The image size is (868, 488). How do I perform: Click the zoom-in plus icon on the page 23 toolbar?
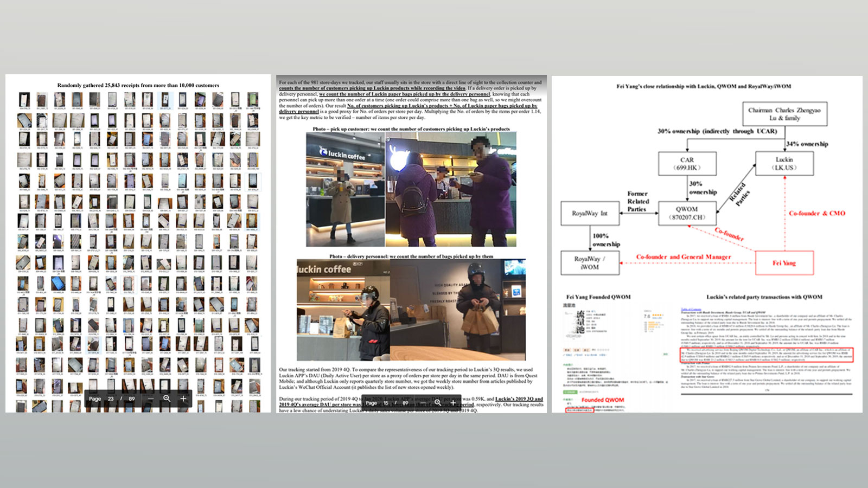[183, 399]
